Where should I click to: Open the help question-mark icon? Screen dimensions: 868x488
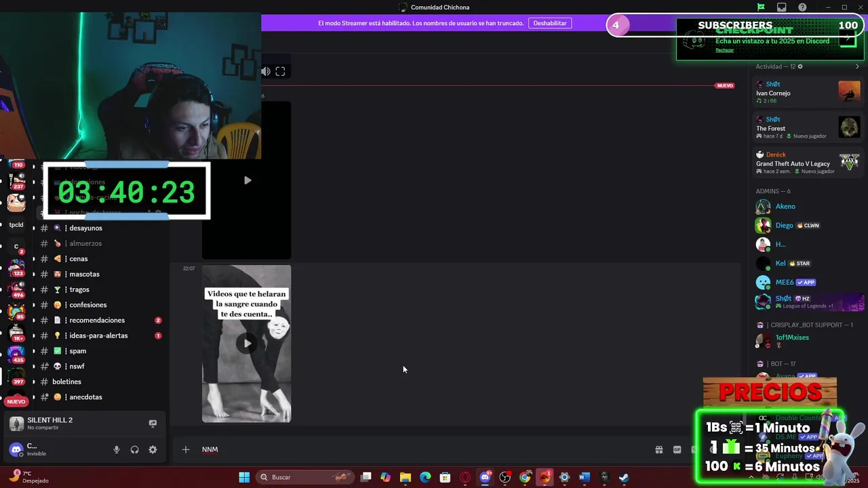803,7
